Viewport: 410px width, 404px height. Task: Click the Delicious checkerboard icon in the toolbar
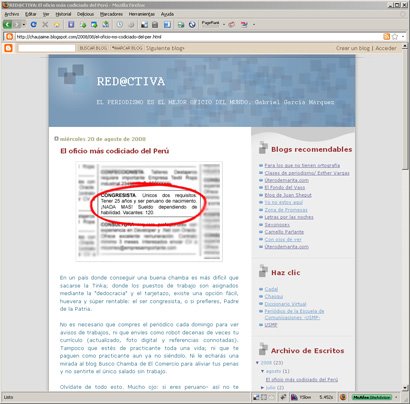coord(144,24)
